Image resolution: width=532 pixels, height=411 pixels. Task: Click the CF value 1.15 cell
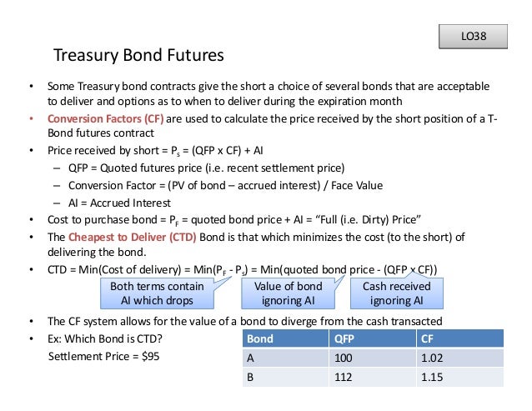click(x=460, y=377)
